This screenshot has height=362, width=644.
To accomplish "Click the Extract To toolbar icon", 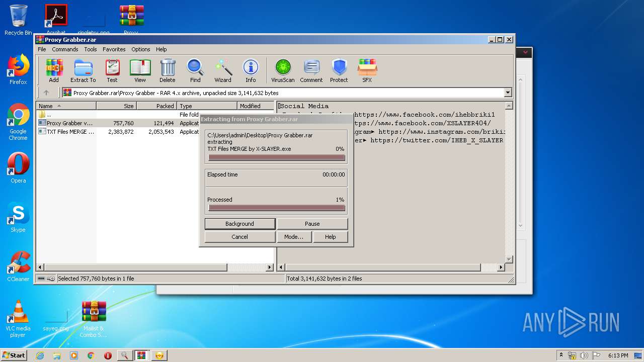I will click(83, 71).
